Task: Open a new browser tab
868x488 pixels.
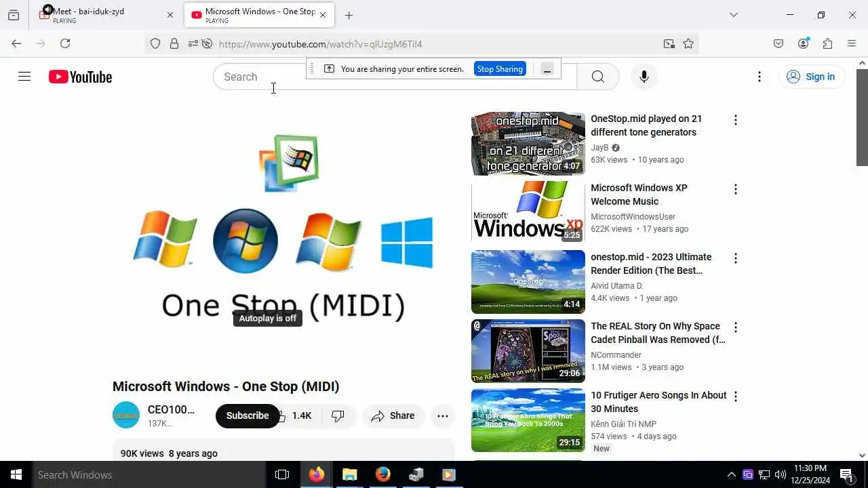Action: point(349,15)
